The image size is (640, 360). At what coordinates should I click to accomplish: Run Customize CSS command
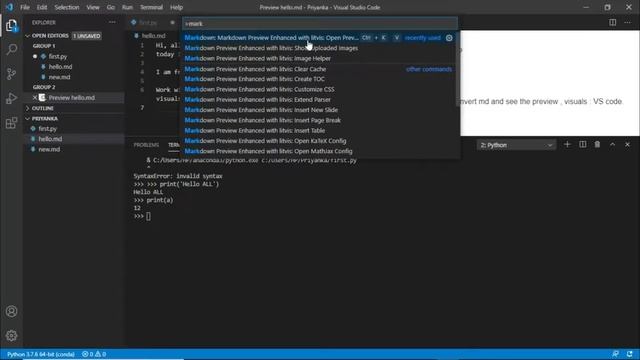coord(320,89)
